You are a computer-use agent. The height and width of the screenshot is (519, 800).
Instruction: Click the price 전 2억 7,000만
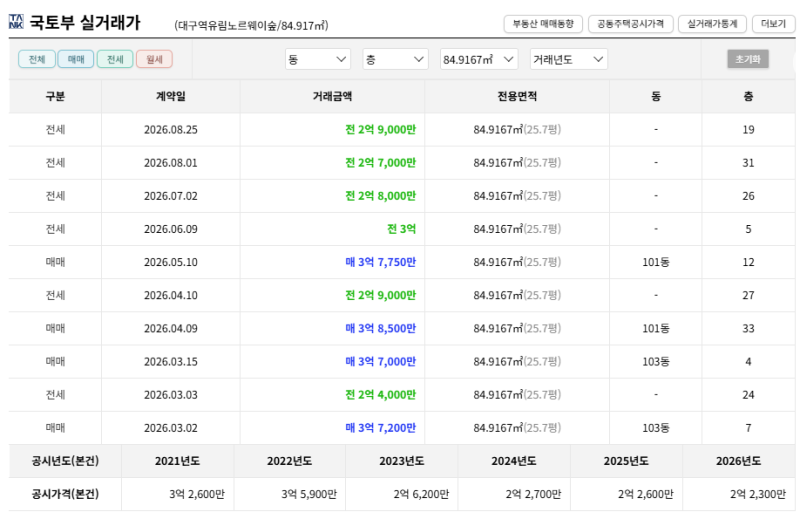[x=381, y=163]
